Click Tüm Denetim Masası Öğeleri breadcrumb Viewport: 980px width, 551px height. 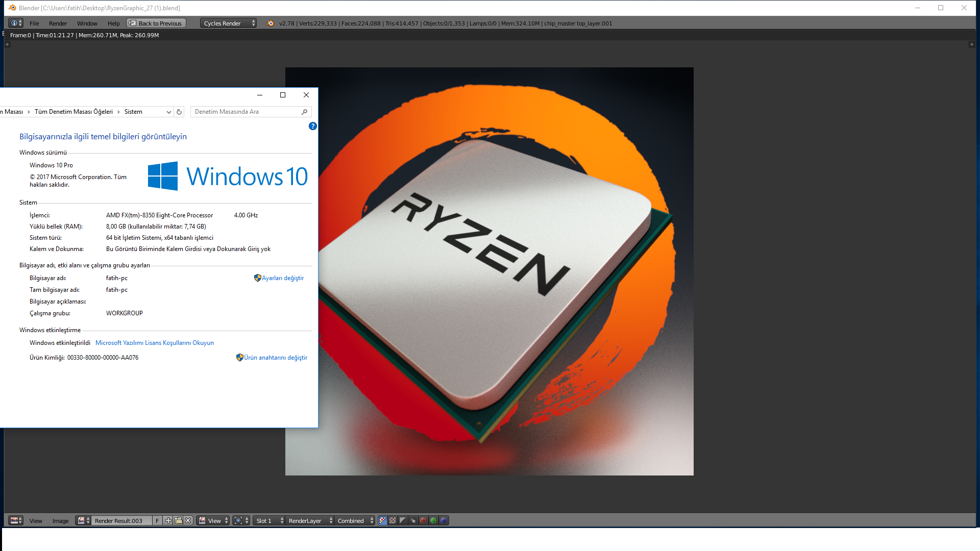73,112
